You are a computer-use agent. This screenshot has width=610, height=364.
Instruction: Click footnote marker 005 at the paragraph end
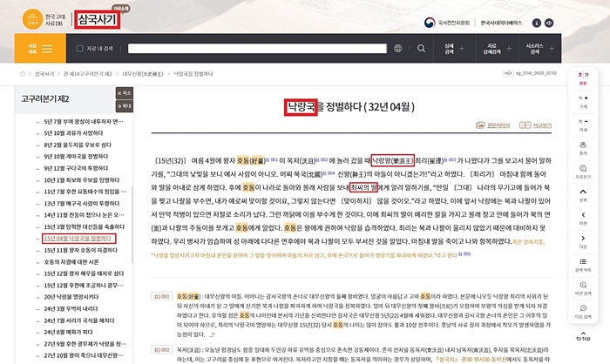coord(464,254)
